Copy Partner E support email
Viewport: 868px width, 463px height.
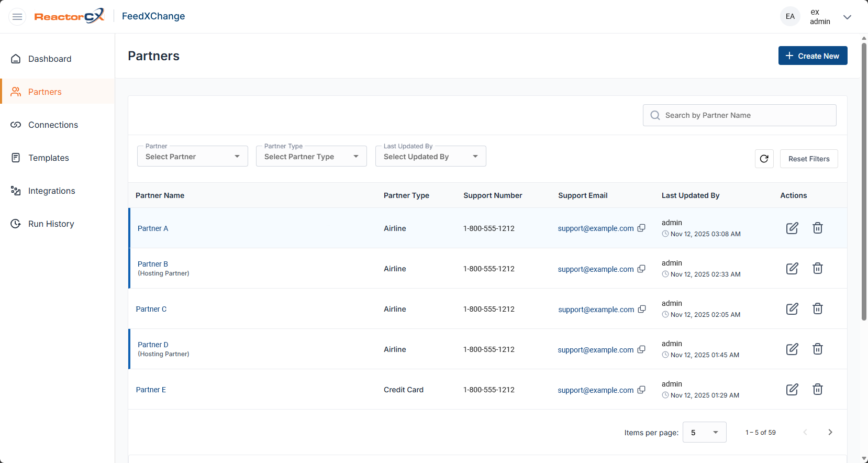[x=641, y=390]
